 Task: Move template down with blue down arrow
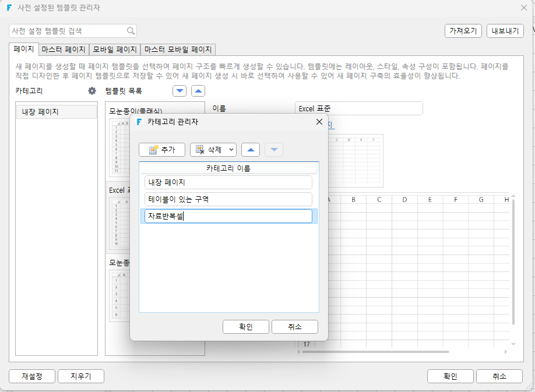coord(179,91)
